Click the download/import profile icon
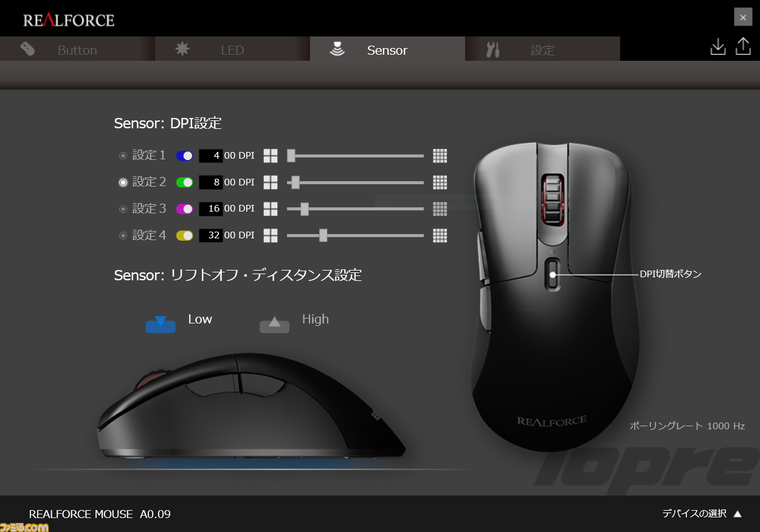The width and height of the screenshot is (760, 532). [x=718, y=47]
